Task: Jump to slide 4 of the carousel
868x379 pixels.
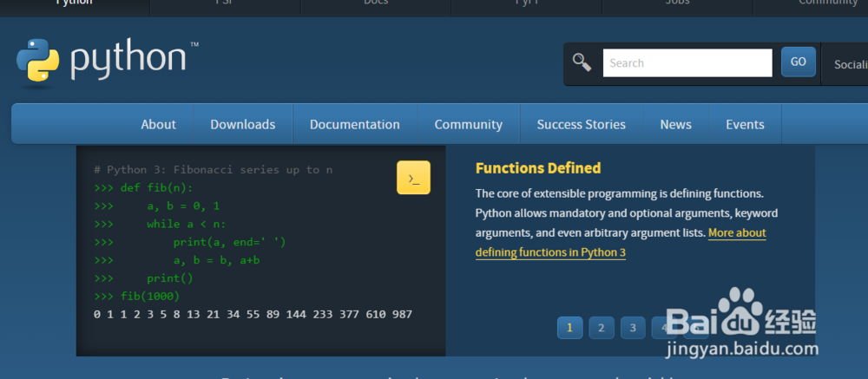Action: point(664,328)
